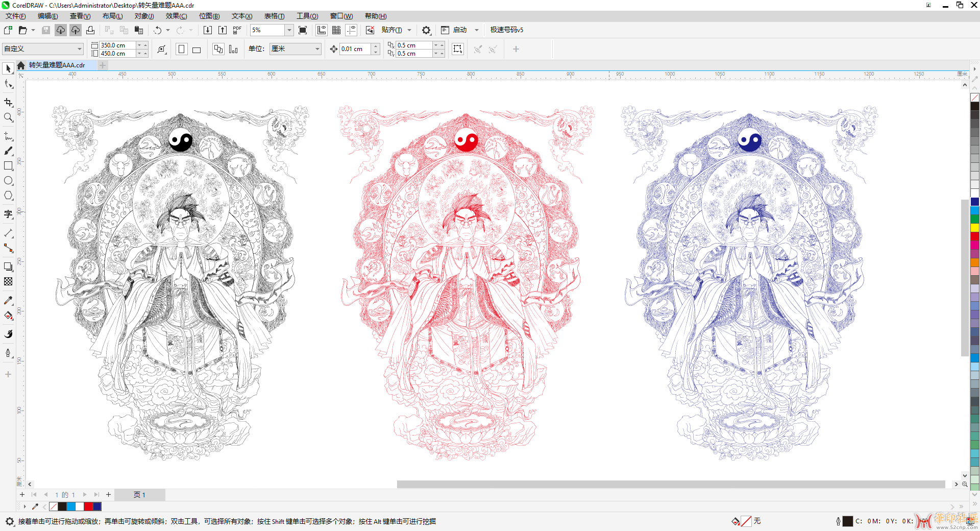Select the Ellipse tool
The height and width of the screenshot is (531, 980).
click(8, 181)
